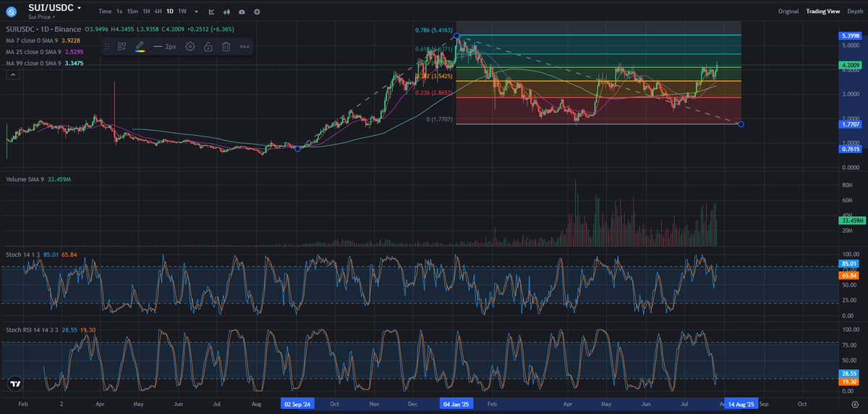The image size is (868, 414).
Task: Switch to the 1H interval
Action: point(147,12)
